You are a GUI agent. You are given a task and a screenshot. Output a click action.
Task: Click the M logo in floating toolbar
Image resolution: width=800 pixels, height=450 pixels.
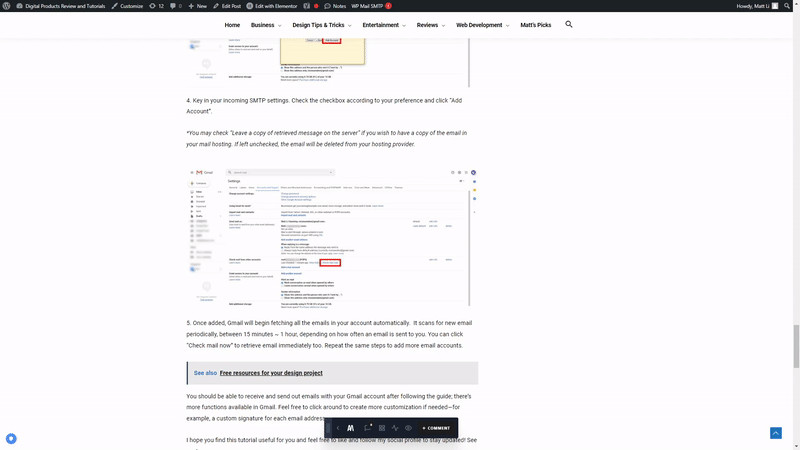click(351, 428)
